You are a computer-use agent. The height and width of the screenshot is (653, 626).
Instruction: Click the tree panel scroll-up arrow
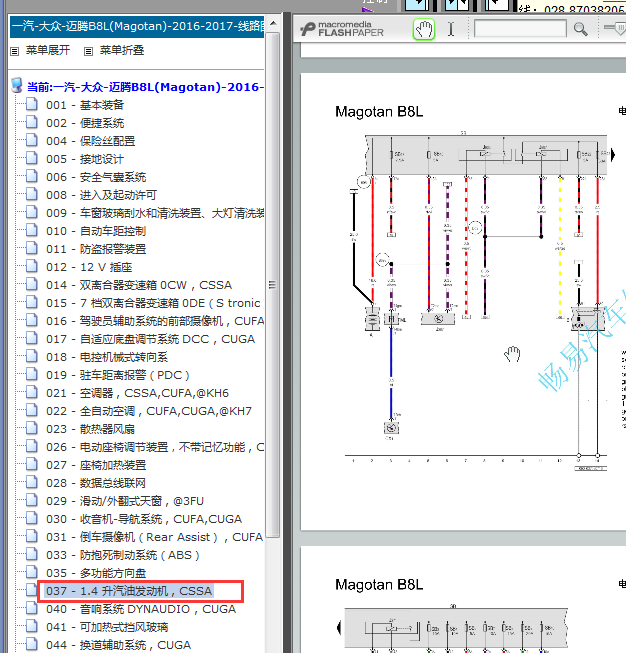[273, 23]
